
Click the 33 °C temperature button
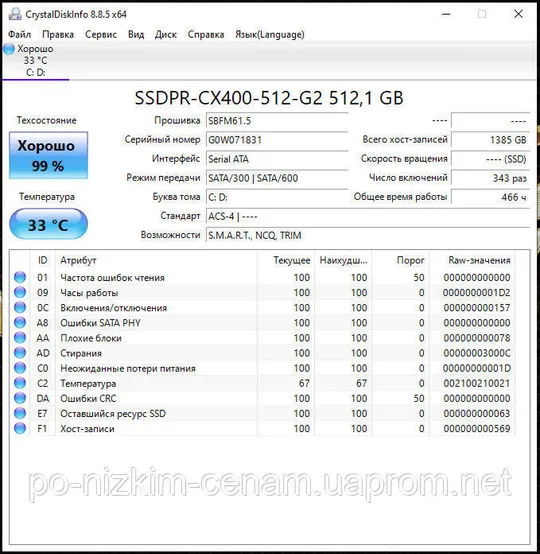click(x=48, y=224)
